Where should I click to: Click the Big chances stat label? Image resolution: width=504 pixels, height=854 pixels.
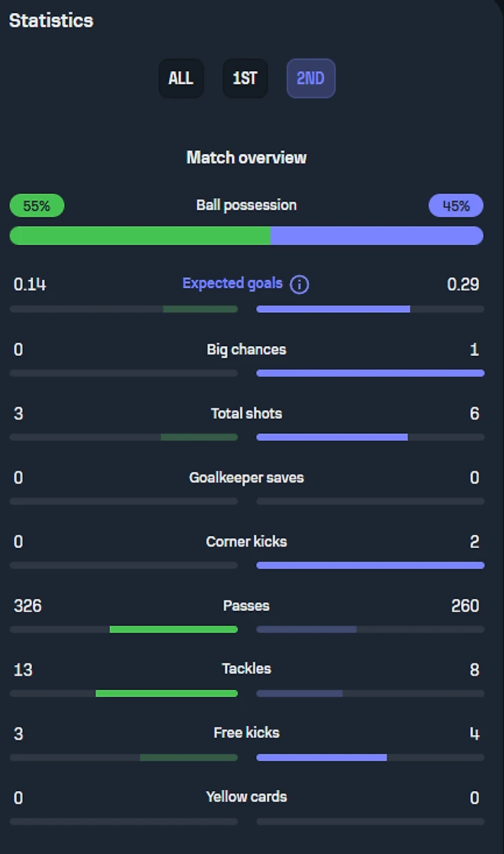coord(246,350)
